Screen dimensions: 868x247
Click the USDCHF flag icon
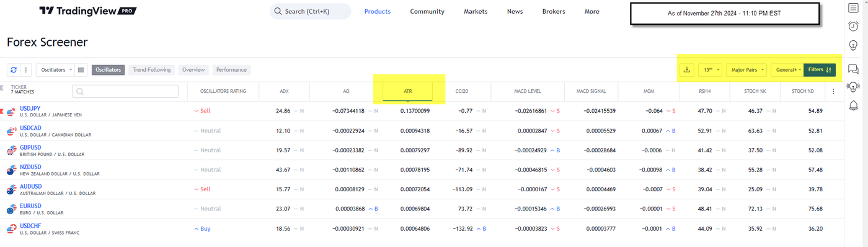pos(11,229)
